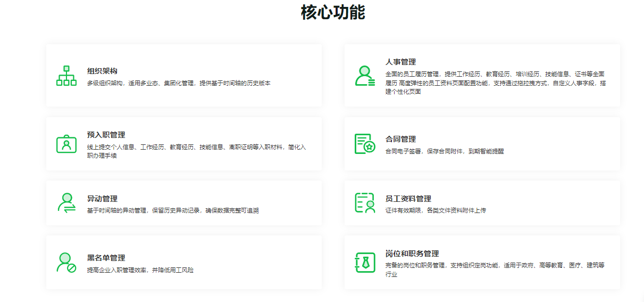Open the 合同管理 card title
The width and height of the screenshot is (644, 302).
(400, 139)
